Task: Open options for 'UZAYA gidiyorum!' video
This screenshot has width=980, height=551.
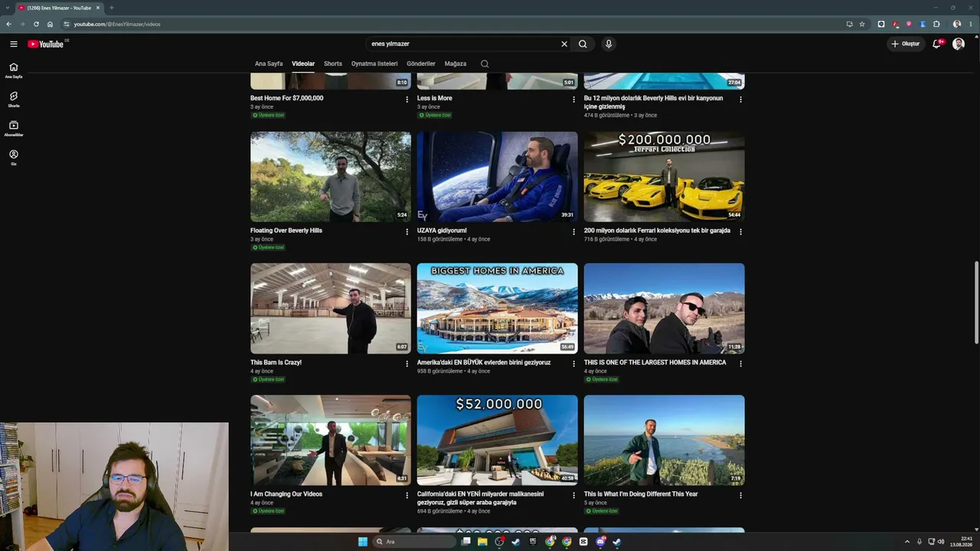Action: (x=573, y=232)
